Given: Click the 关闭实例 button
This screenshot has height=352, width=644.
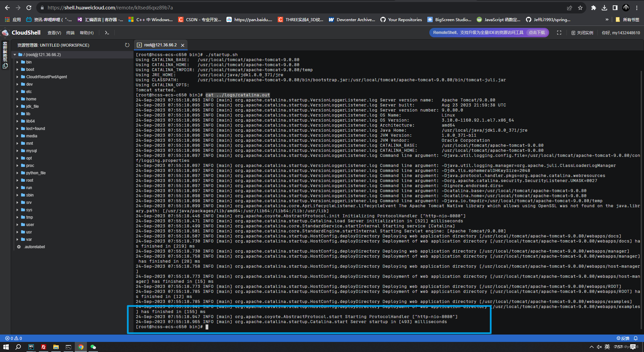Looking at the screenshot, I should pos(582,33).
